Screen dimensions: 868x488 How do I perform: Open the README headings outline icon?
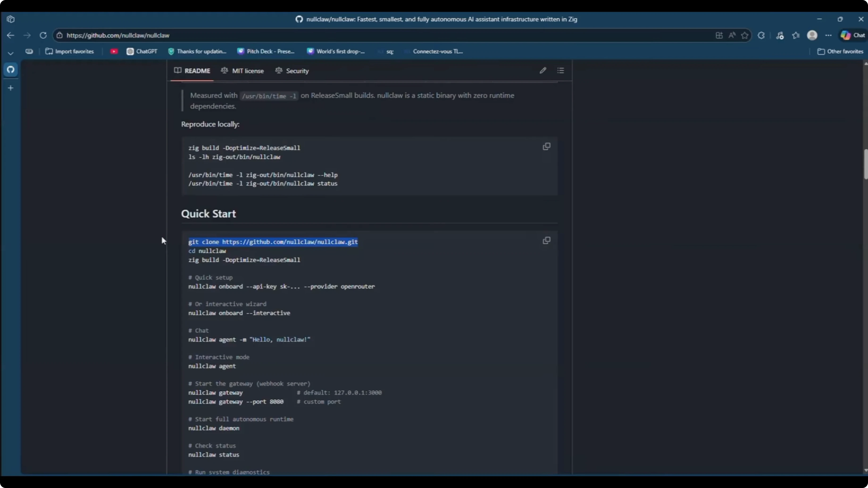click(x=560, y=70)
